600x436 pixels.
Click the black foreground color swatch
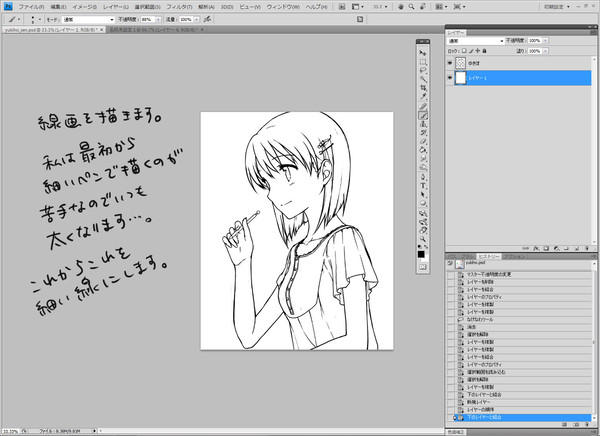tap(421, 254)
